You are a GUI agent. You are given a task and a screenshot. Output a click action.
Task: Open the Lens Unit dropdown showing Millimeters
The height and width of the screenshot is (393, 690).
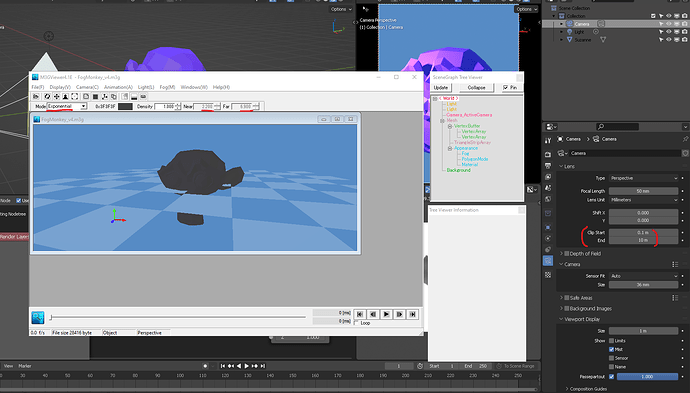click(644, 200)
